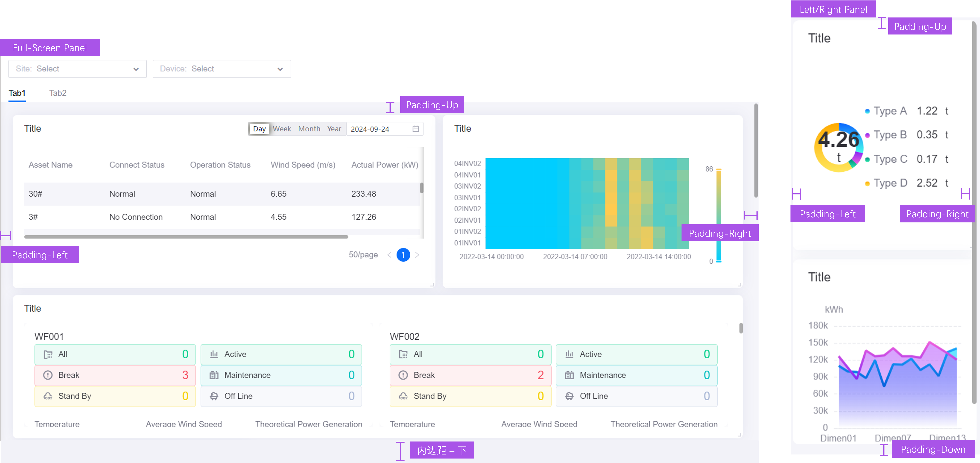Click the calendar icon in date picker

[415, 129]
